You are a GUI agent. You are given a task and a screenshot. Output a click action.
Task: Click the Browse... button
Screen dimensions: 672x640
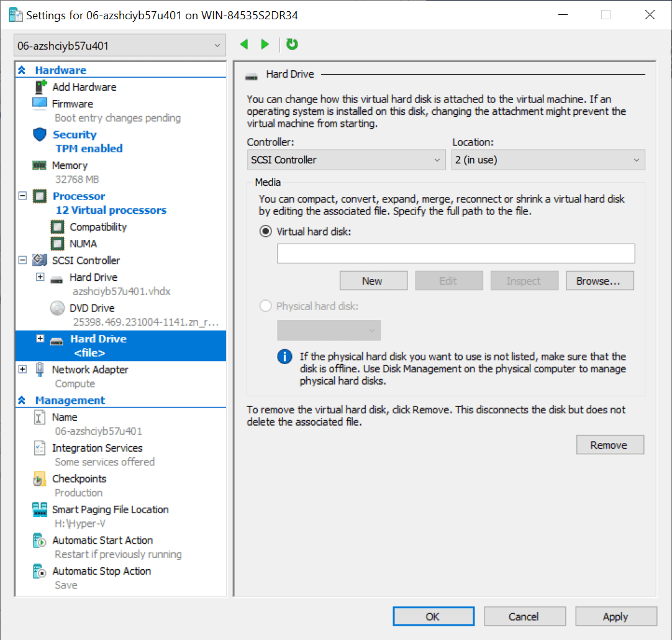[x=599, y=281]
